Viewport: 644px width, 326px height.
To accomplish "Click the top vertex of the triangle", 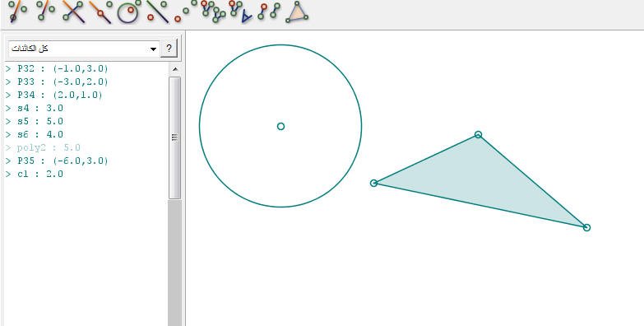I will click(478, 134).
